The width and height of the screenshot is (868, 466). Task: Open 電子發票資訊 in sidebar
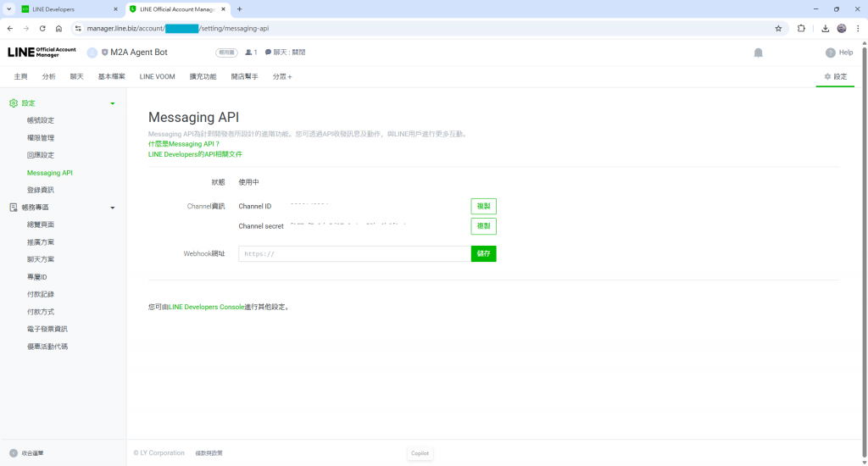click(x=47, y=329)
